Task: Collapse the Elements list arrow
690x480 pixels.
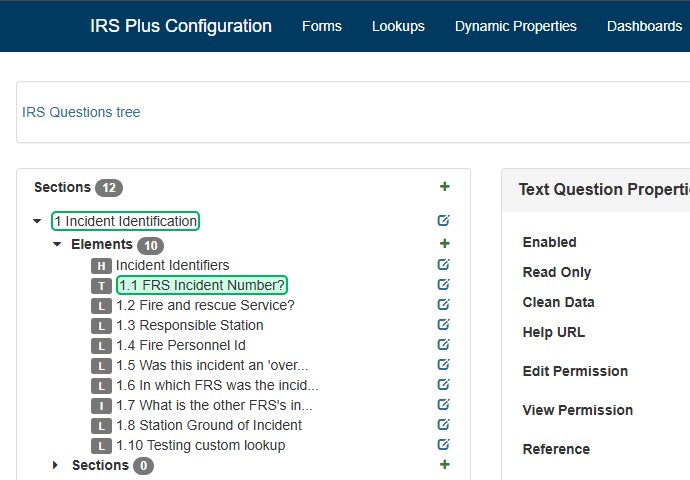Action: coord(57,244)
